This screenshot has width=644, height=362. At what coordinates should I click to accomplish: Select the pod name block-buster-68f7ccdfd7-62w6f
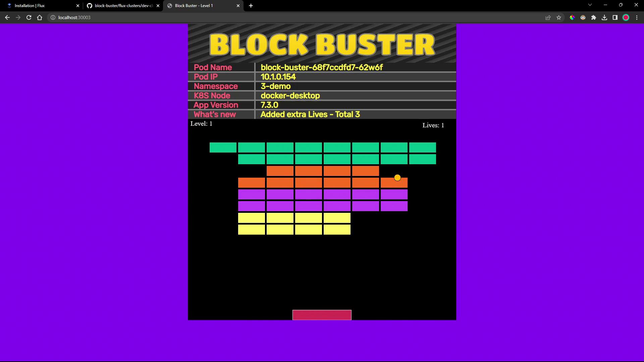[x=322, y=67]
